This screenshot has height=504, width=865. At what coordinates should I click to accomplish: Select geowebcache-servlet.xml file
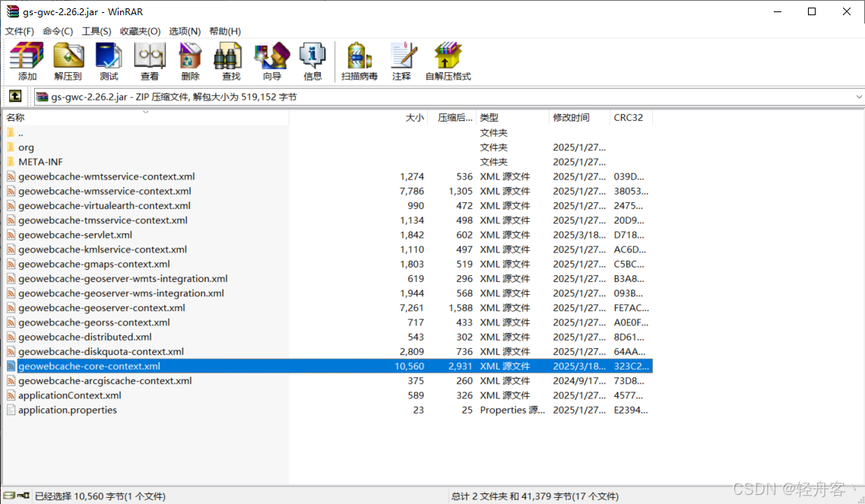75,235
